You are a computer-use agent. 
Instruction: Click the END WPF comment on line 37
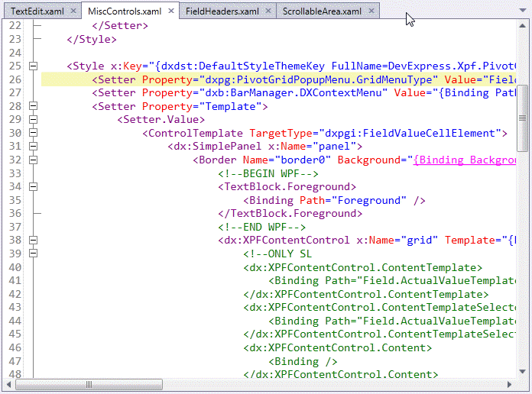pos(262,227)
